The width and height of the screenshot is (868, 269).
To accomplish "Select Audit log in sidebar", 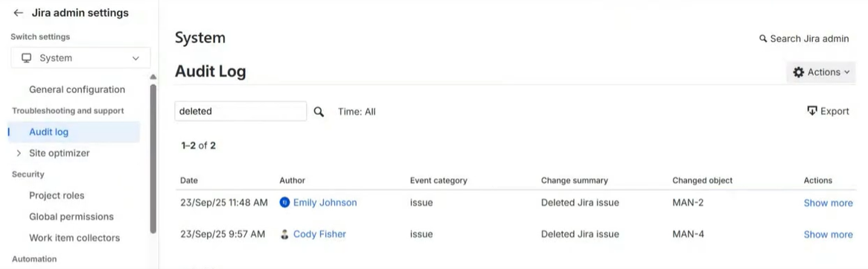I will [x=74, y=132].
